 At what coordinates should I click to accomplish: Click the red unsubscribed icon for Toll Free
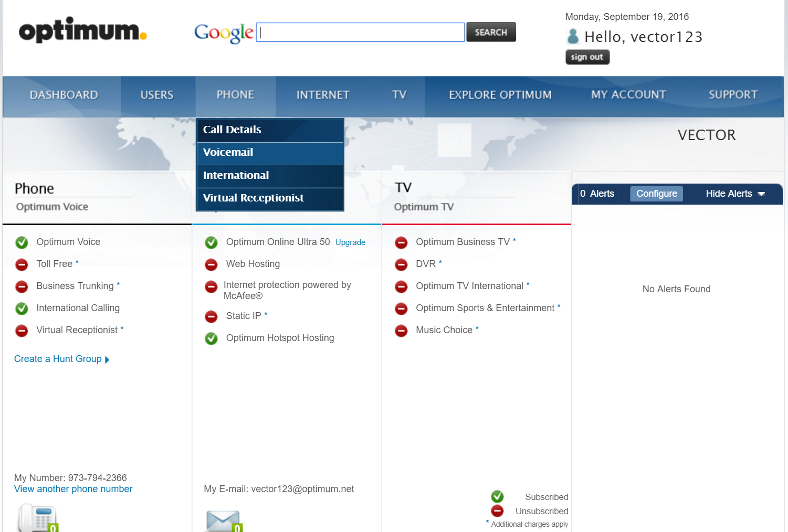(22, 264)
